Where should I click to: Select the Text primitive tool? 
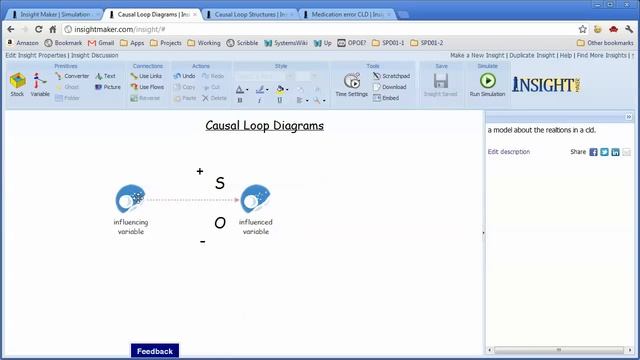point(106,76)
